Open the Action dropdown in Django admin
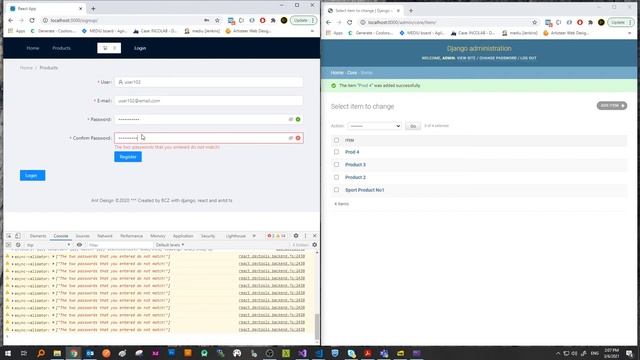This screenshot has height=360, width=640. (x=374, y=126)
